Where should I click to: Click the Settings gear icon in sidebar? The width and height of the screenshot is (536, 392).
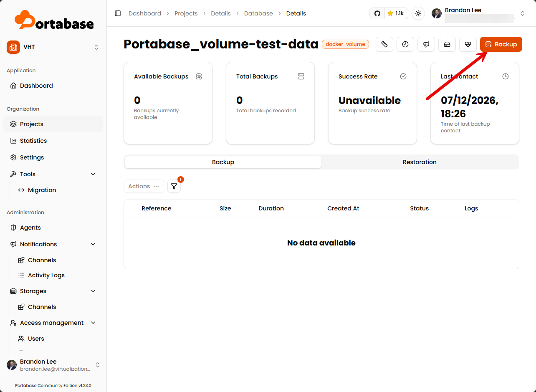(x=13, y=157)
